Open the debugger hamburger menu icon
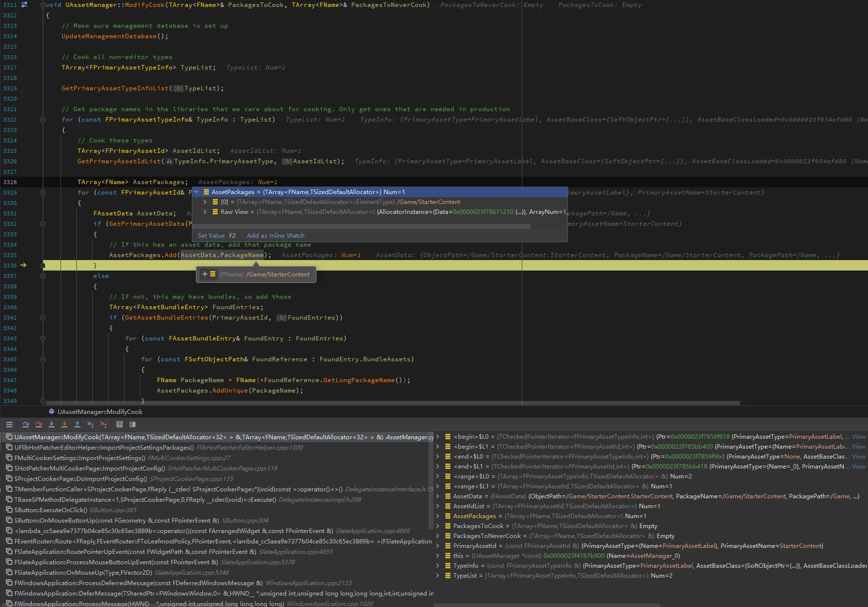The width and height of the screenshot is (868, 607). 9,424
